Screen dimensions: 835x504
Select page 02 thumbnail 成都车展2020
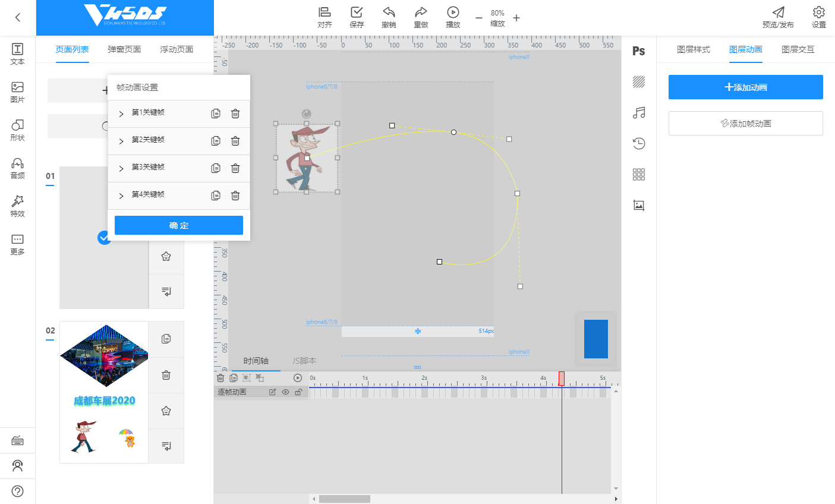104,392
